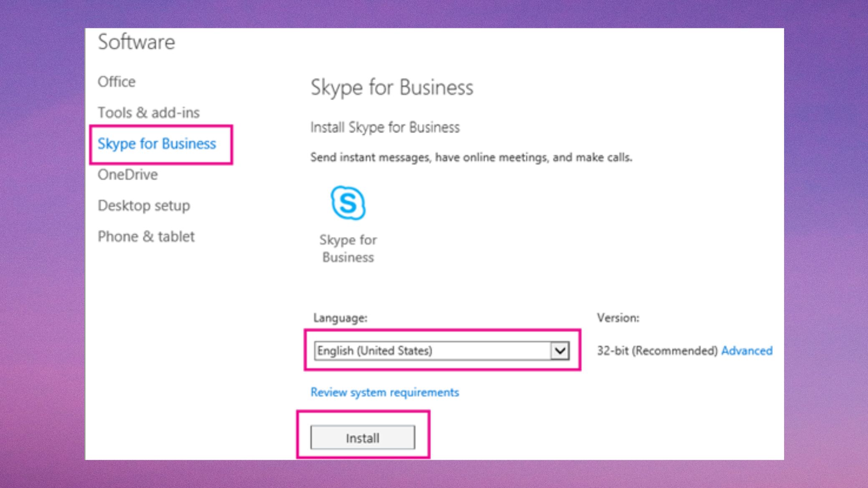Open the Office section in sidebar

click(116, 82)
